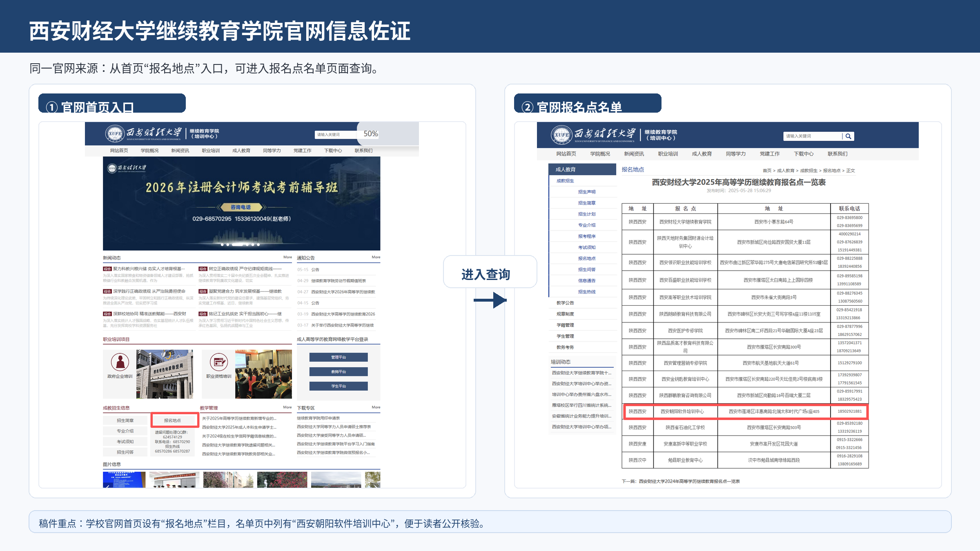Viewport: 980px width, 551px height.
Task: Open 学籍管理 in the sidebar
Action: tap(565, 325)
